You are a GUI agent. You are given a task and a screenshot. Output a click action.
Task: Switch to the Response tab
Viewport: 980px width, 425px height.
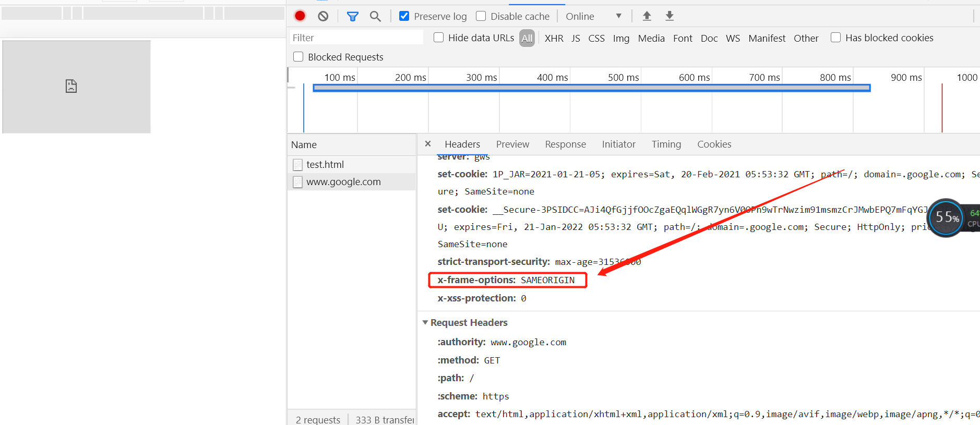coord(565,144)
